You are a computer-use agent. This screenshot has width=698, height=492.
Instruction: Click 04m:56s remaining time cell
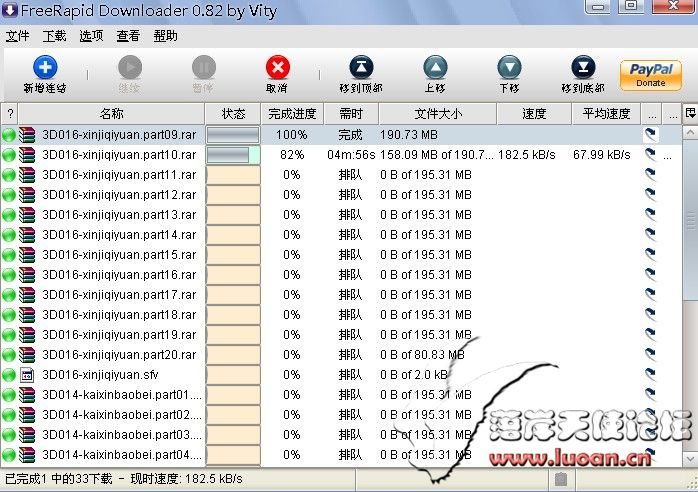coord(351,155)
